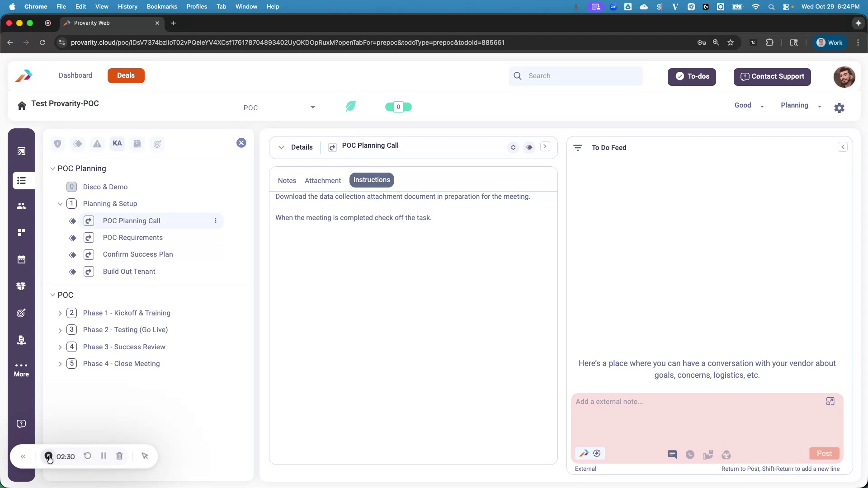This screenshot has width=868, height=488.
Task: Collapse the POC Planning section
Action: (x=53, y=169)
